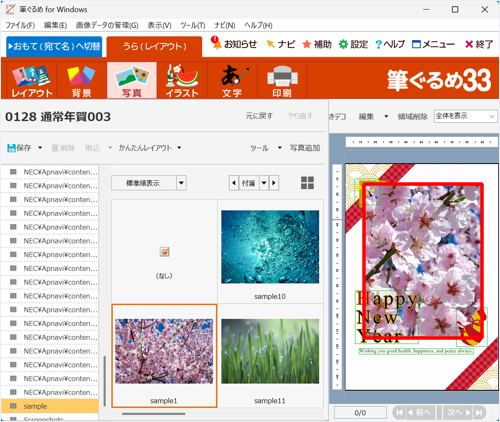The image size is (500, 422).
Task: Select the 背景 background tool
Action: pos(82,80)
